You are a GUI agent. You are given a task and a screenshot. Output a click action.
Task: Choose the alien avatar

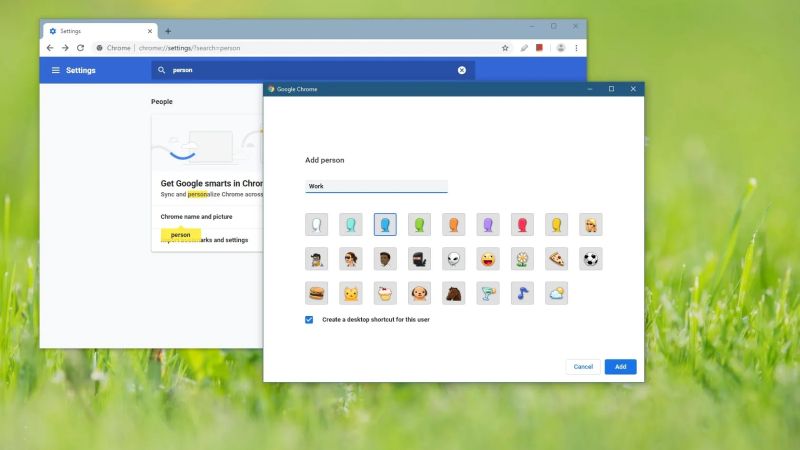point(454,259)
